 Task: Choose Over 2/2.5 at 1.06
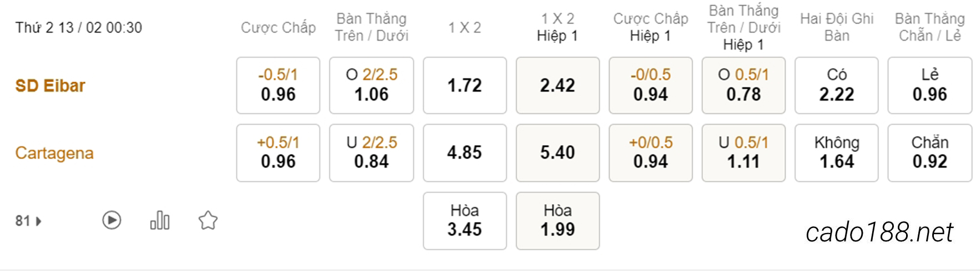tap(372, 85)
